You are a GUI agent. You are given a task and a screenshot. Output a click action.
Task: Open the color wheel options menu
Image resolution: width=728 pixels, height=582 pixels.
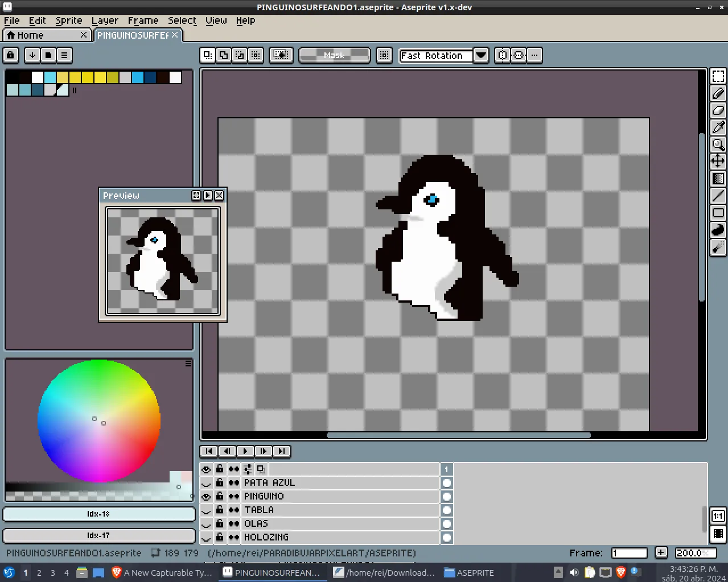point(188,364)
